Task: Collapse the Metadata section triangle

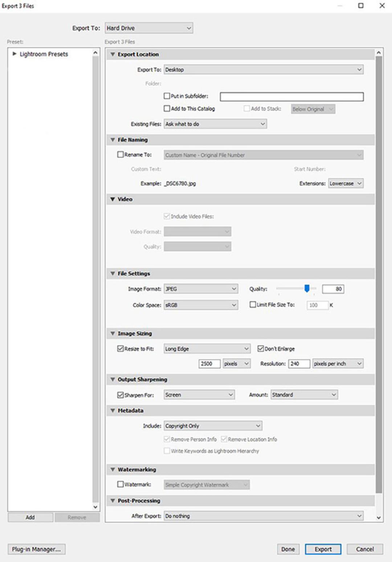Action: (x=113, y=411)
